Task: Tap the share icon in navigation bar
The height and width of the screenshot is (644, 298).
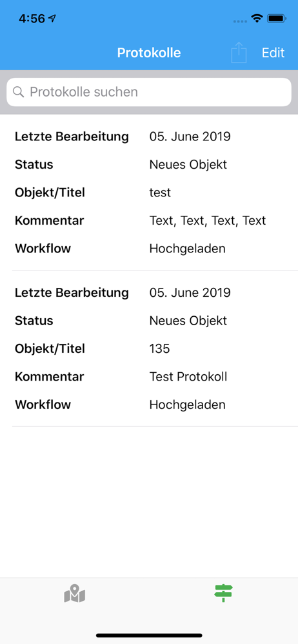Action: pos(239,53)
